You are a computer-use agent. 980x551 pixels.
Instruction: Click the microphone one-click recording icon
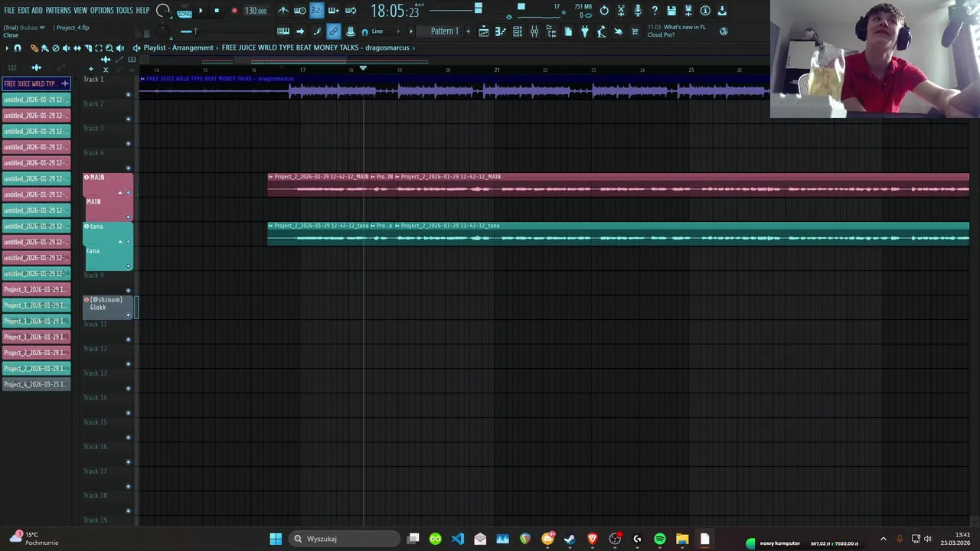click(638, 11)
